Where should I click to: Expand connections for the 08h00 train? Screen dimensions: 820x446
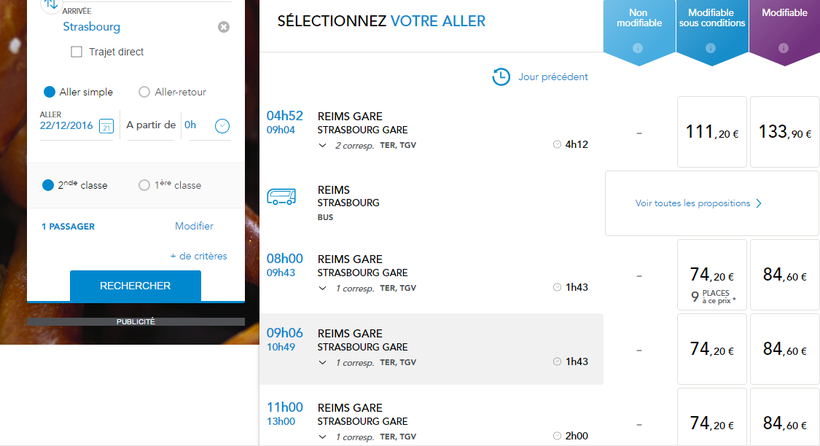pyautogui.click(x=323, y=288)
